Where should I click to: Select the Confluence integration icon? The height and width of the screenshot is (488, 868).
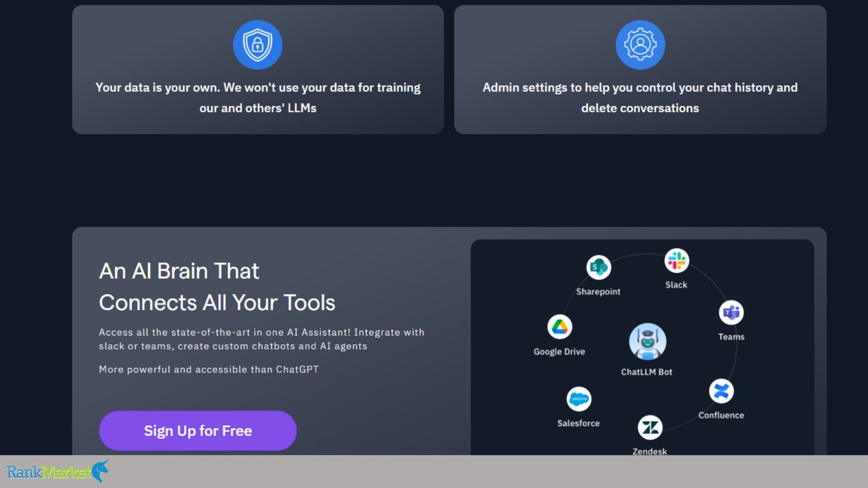pyautogui.click(x=721, y=391)
